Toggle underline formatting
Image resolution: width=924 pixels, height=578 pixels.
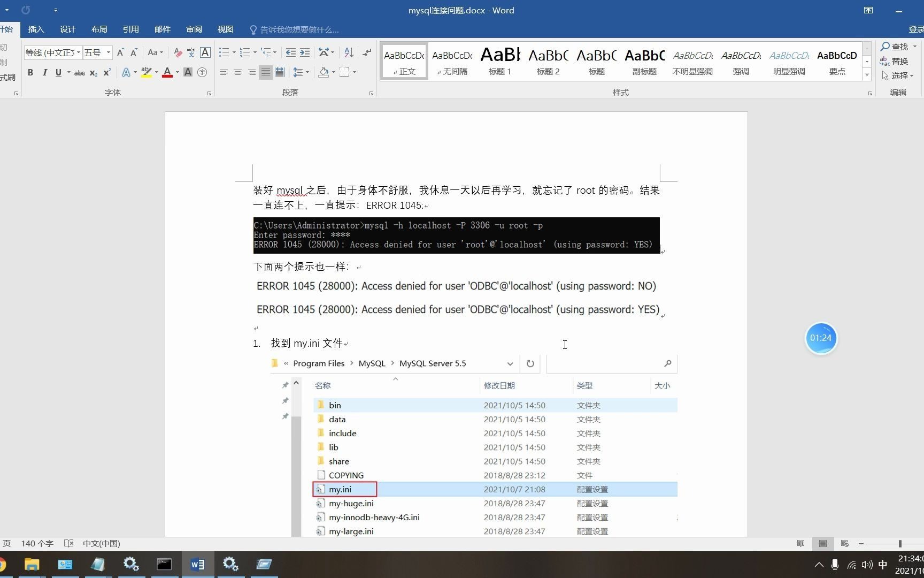point(58,72)
